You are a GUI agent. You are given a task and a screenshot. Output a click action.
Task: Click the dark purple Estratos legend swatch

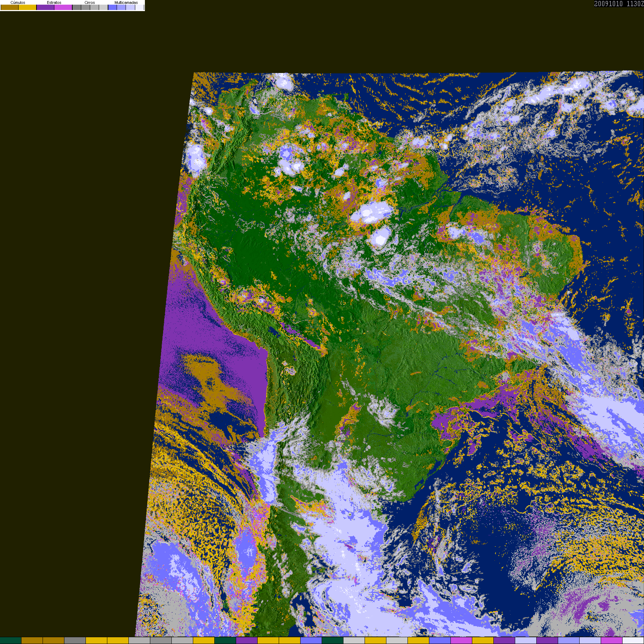pos(45,7)
